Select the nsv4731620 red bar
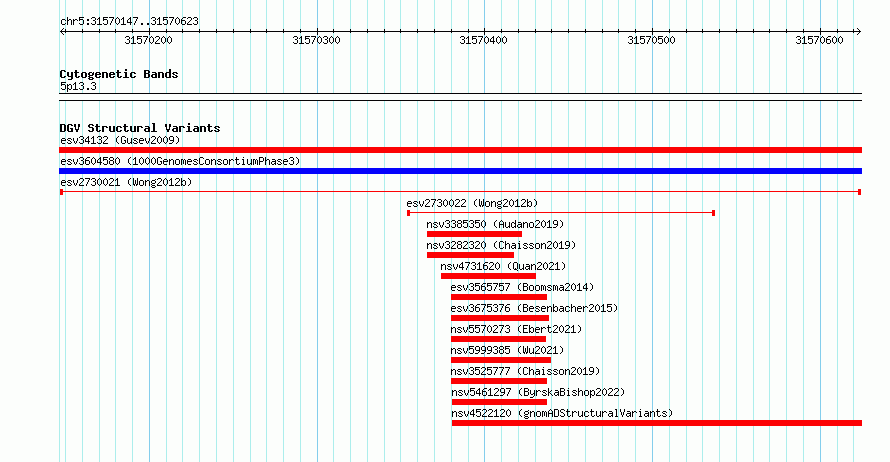Screen dimensions: 890x462 click(488, 276)
